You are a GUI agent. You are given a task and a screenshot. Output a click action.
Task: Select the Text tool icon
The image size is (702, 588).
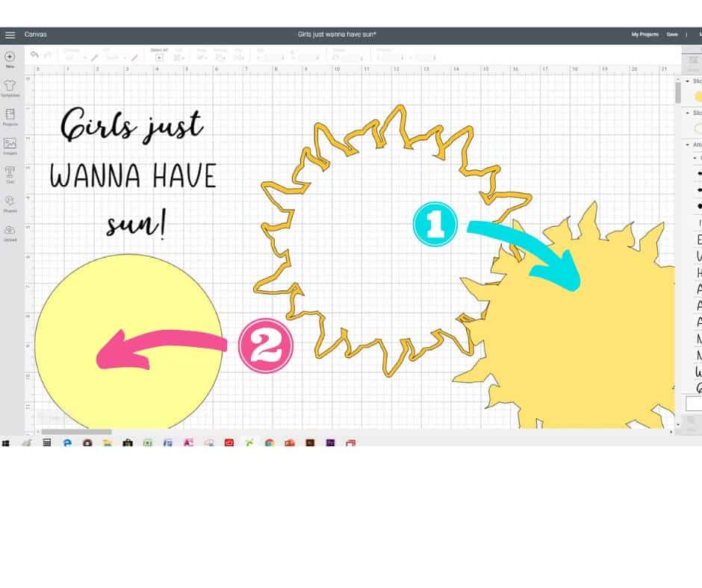point(10,172)
